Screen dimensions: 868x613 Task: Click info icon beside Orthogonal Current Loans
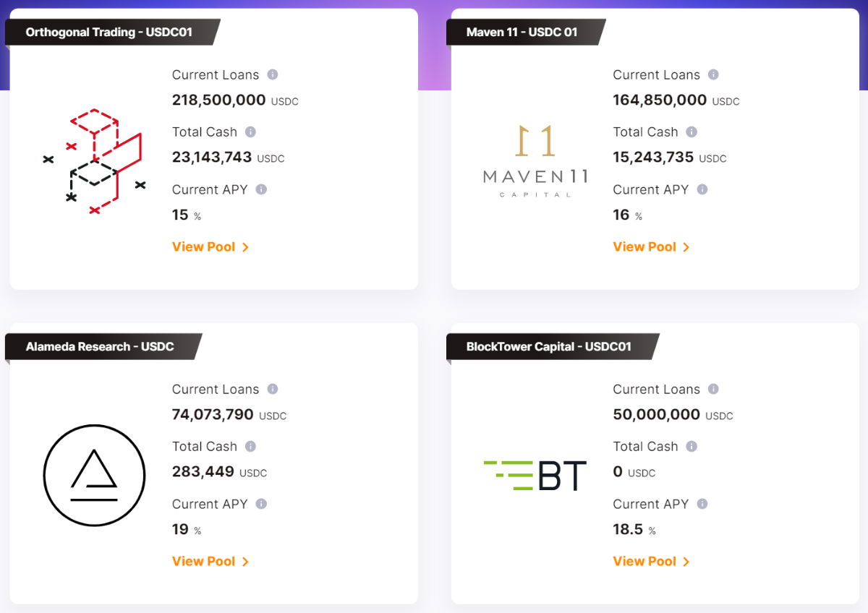point(273,74)
